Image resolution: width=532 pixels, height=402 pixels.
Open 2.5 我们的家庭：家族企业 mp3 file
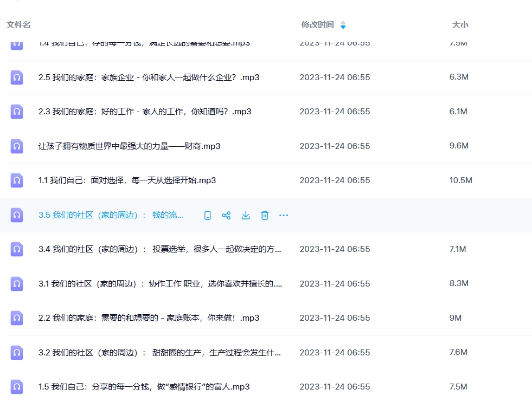pos(149,77)
